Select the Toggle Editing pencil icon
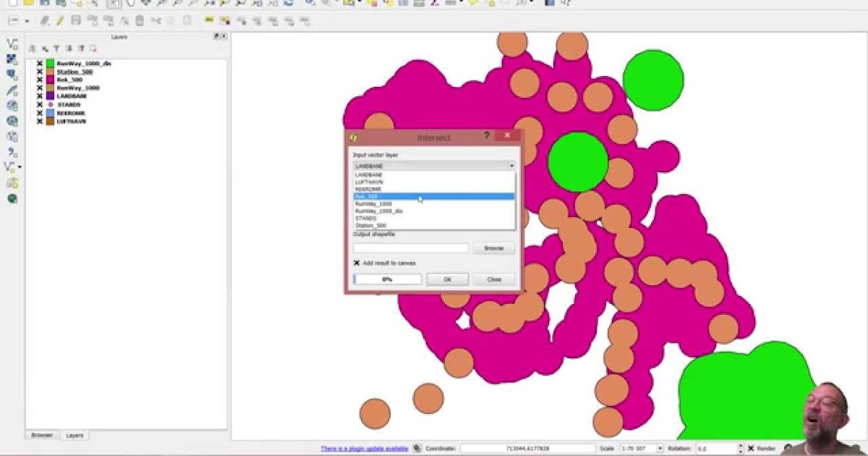The width and height of the screenshot is (868, 456). tap(59, 20)
